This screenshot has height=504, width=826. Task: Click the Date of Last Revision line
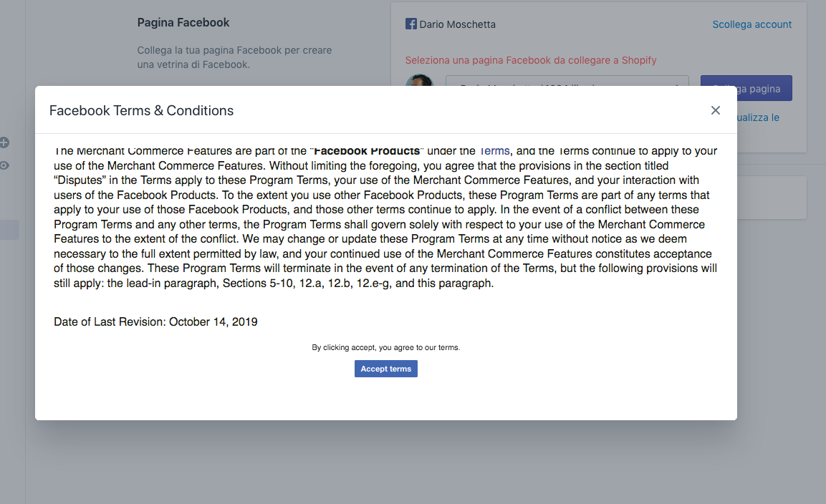(x=155, y=322)
